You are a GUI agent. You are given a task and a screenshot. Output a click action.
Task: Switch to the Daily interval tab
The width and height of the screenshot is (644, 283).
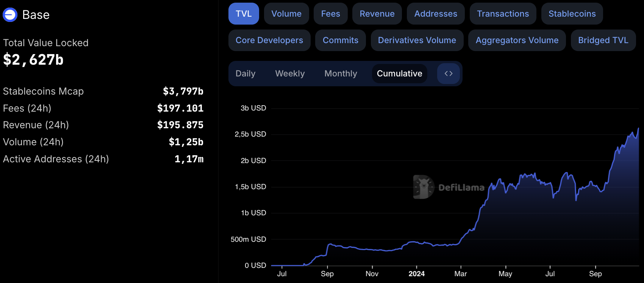245,73
